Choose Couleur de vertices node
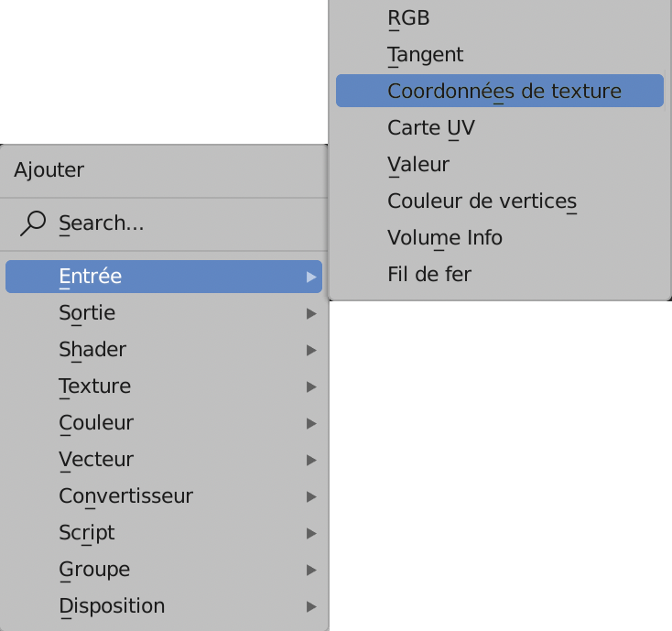This screenshot has width=672, height=631. pos(482,201)
